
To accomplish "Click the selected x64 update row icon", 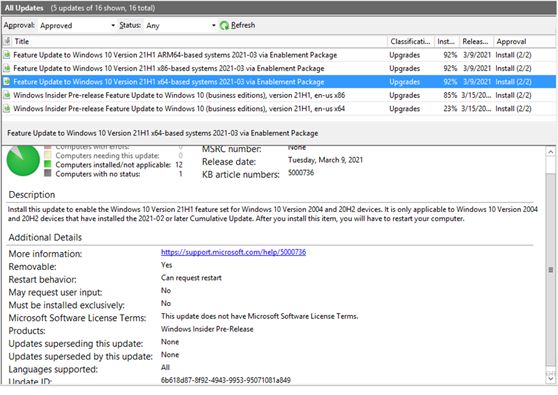I will click(x=7, y=82).
